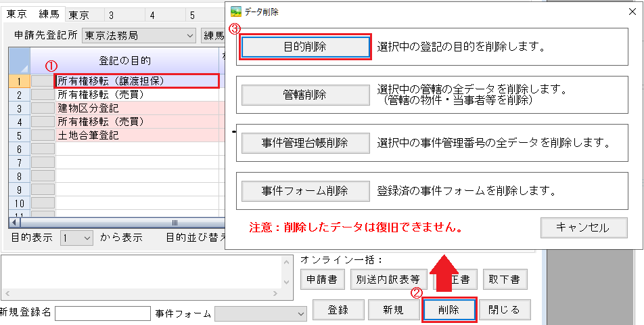Close the データ削除 dialog window
Viewport: 644px width, 325px height.
pyautogui.click(x=631, y=12)
